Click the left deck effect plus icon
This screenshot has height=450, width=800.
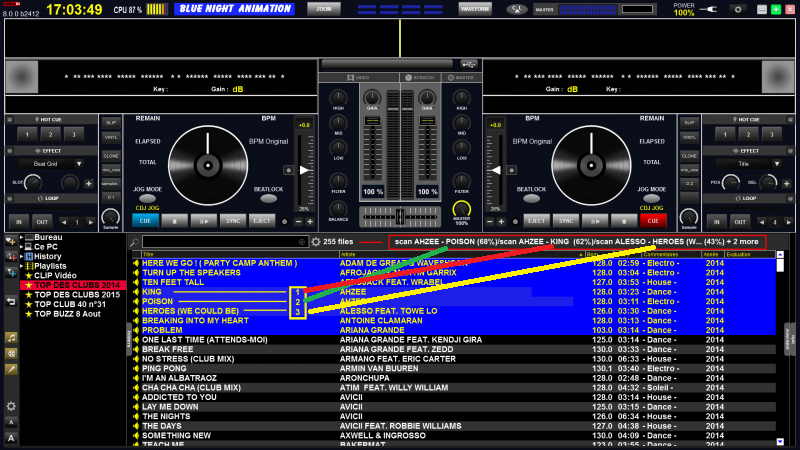click(89, 183)
